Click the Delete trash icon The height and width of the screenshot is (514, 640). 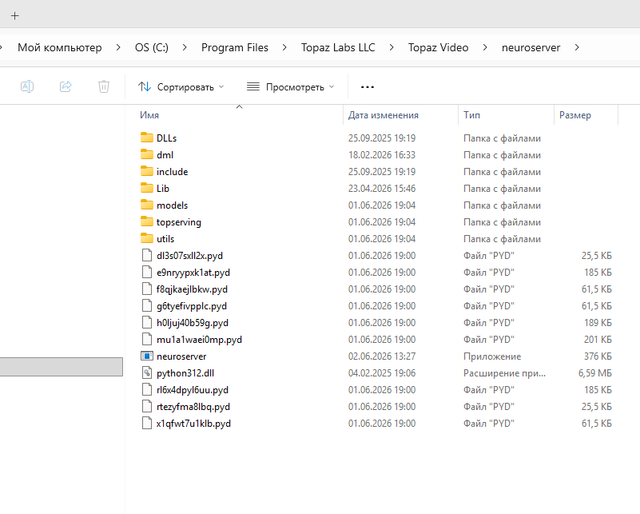(x=104, y=87)
